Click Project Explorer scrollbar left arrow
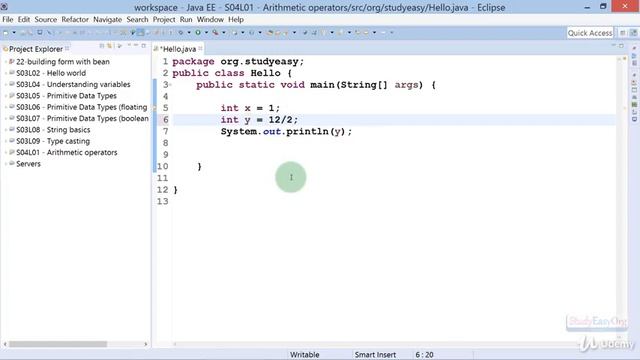640x360 pixels. click(5, 344)
